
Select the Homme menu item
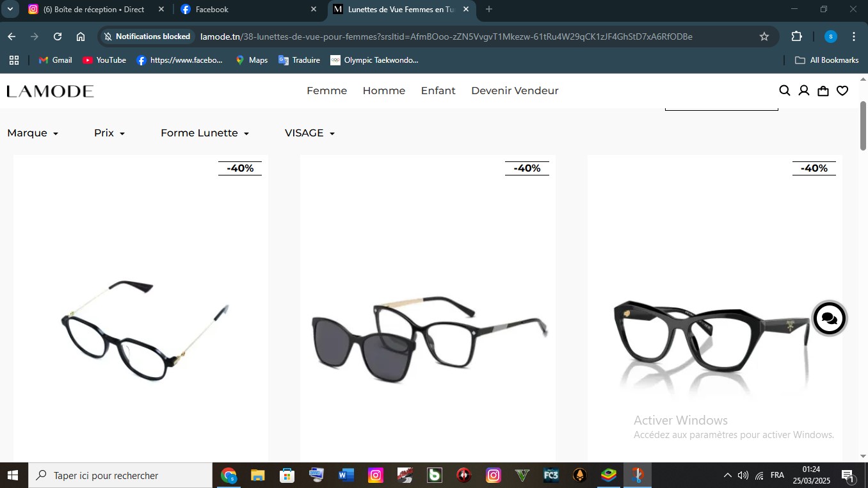pos(383,91)
